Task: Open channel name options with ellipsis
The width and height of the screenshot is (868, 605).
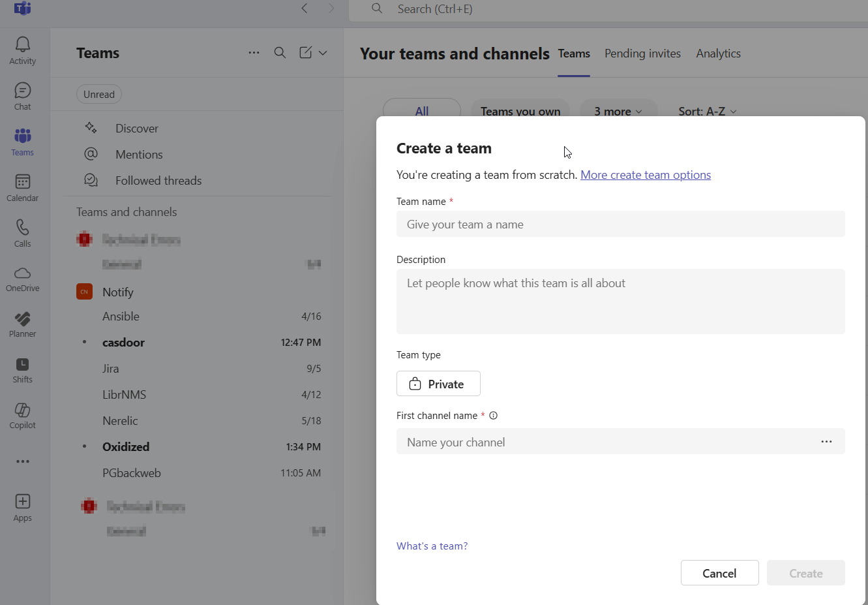Action: (x=827, y=441)
